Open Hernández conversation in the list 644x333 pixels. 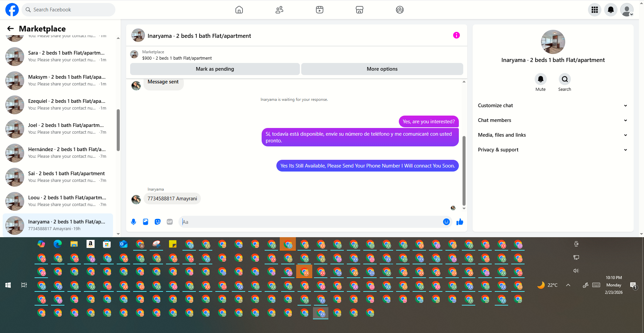[x=58, y=153]
